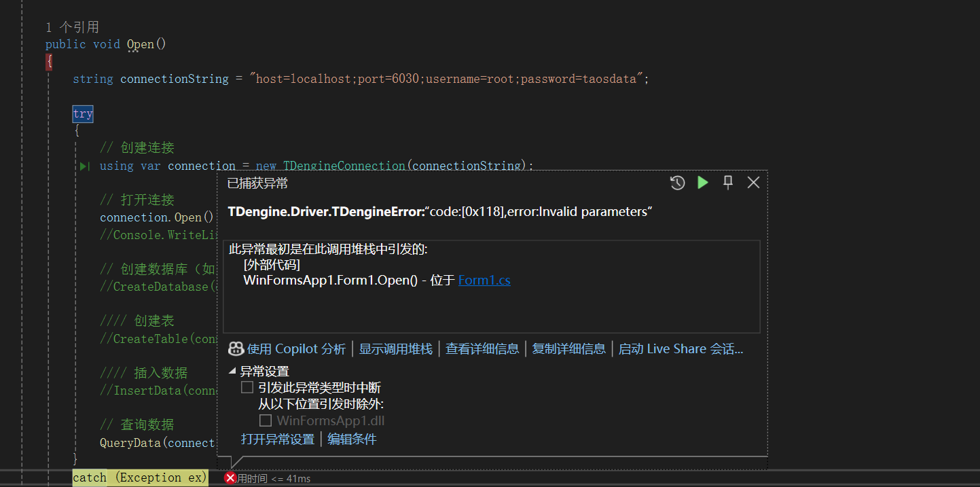Collapse the 异常设置 section
Screen dimensions: 980x487
[233, 372]
